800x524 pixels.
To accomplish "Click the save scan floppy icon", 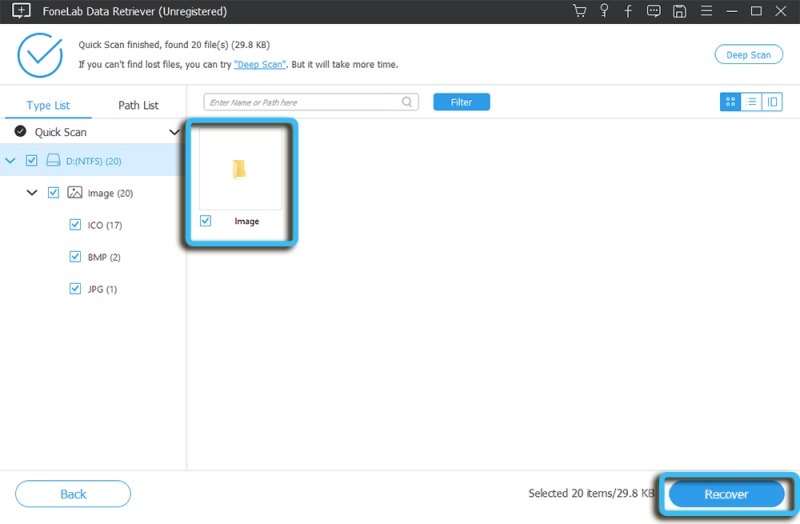I will click(679, 11).
